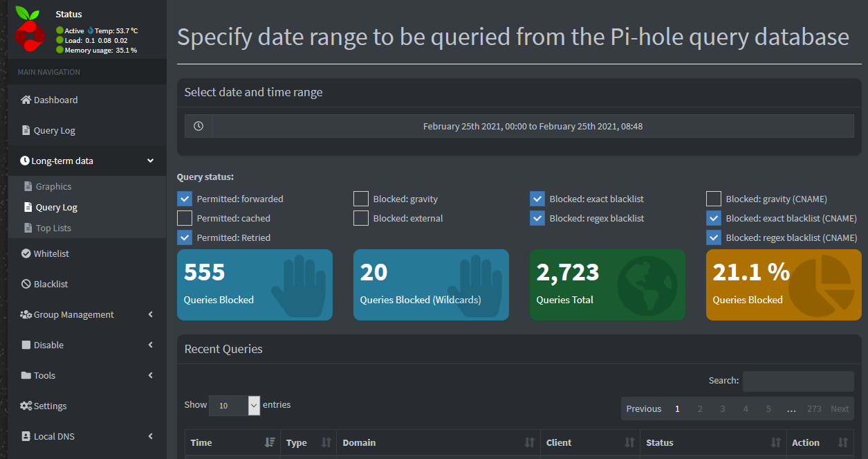Click the Group Management users icon
The height and width of the screenshot is (459, 868).
(26, 314)
